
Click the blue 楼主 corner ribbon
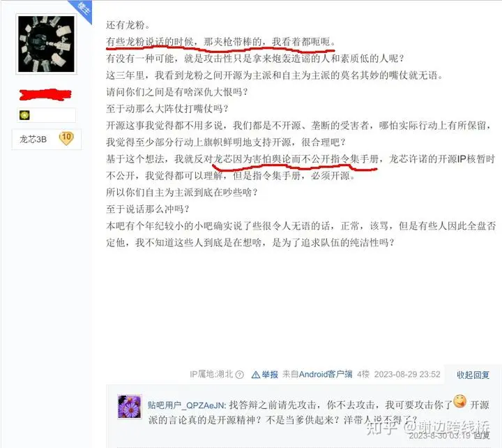(x=82, y=10)
